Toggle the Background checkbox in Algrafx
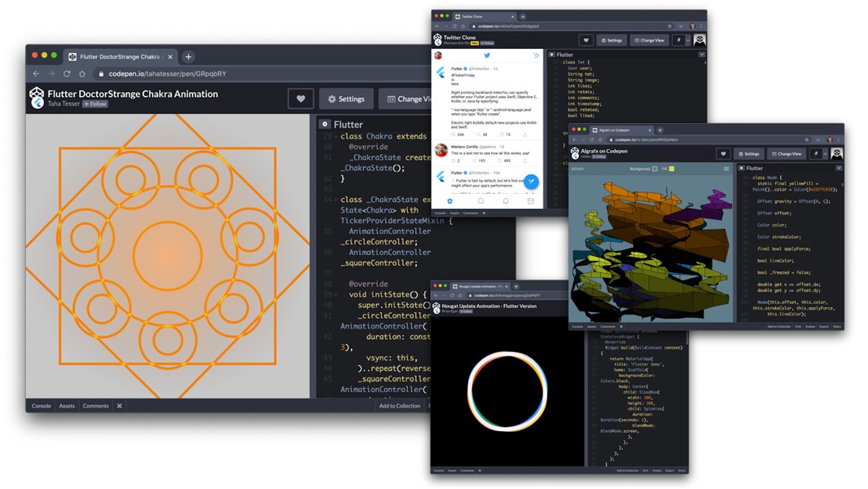 655,169
